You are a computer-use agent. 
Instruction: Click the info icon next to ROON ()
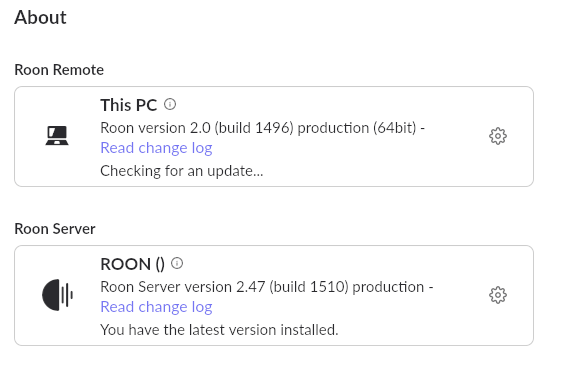pos(177,263)
